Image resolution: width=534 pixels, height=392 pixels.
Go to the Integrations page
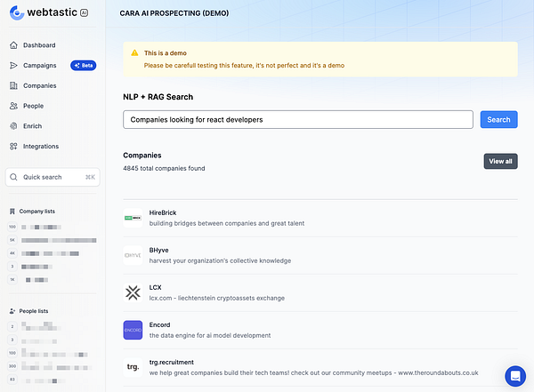point(41,147)
